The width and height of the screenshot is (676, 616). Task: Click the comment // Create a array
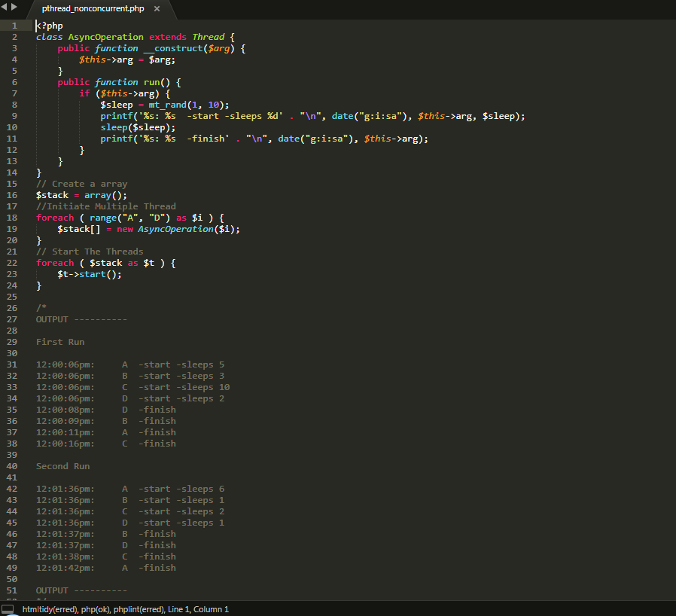tap(83, 183)
